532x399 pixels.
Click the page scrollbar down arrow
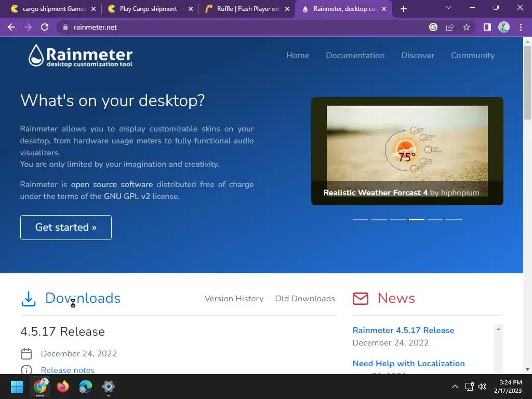pos(527,369)
